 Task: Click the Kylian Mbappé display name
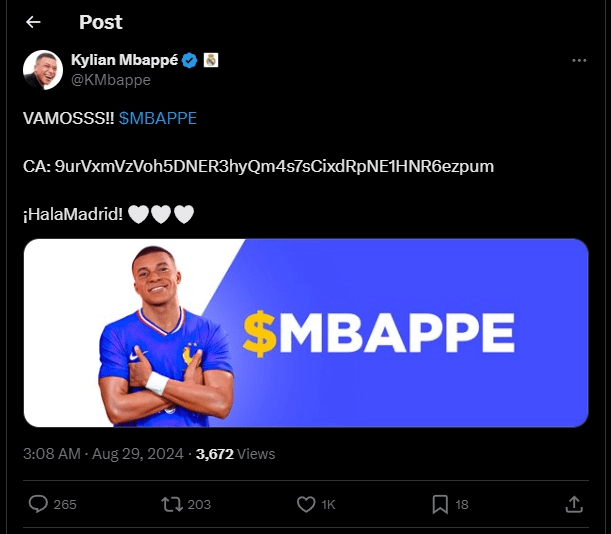(125, 60)
